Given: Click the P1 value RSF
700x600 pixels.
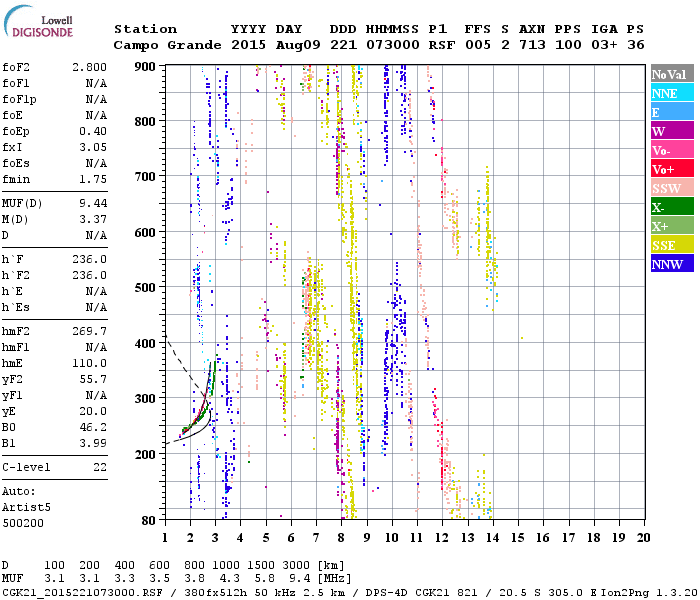Looking at the screenshot, I should click(x=442, y=45).
